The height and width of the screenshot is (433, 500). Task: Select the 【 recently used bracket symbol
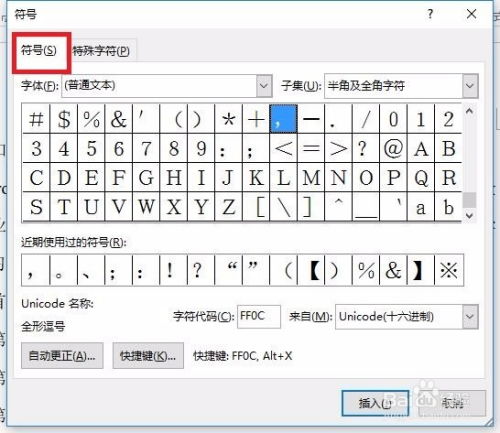coord(311,270)
